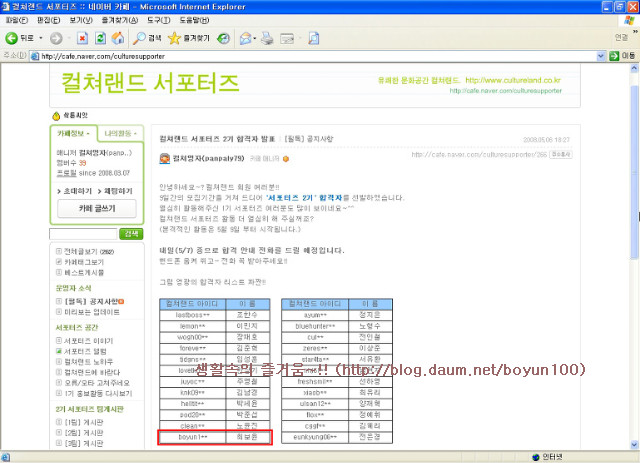Open the 뒤로 back history dropdown arrow
The width and height of the screenshot is (640, 463).
[41, 38]
